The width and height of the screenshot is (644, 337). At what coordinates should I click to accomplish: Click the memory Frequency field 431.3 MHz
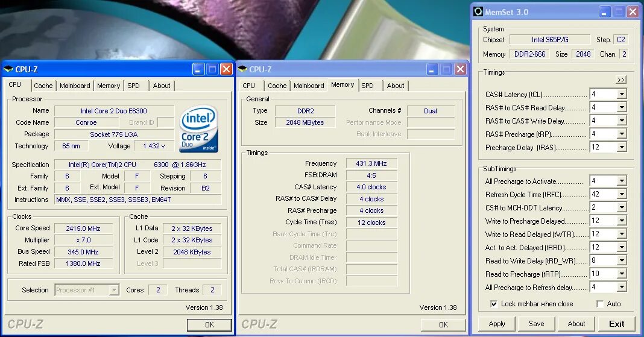[371, 163]
